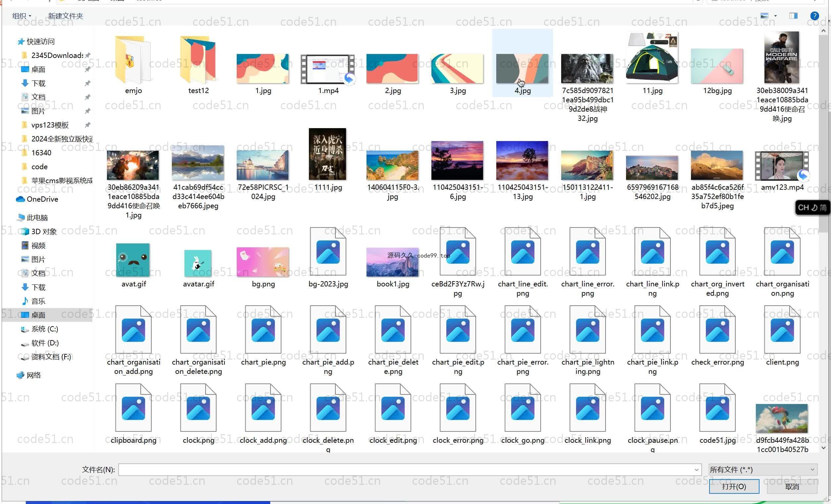Viewport: 831px width, 504px height.
Task: Click the CH input method indicator
Action: (812, 207)
